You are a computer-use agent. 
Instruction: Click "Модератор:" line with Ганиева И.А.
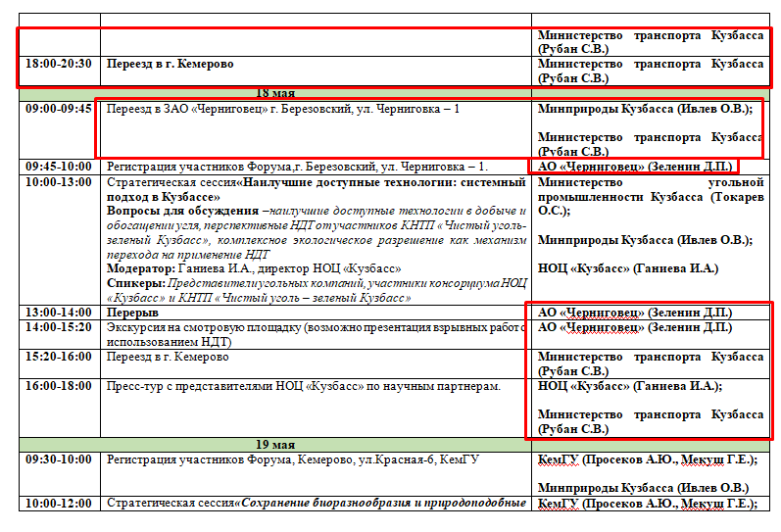[x=254, y=268]
